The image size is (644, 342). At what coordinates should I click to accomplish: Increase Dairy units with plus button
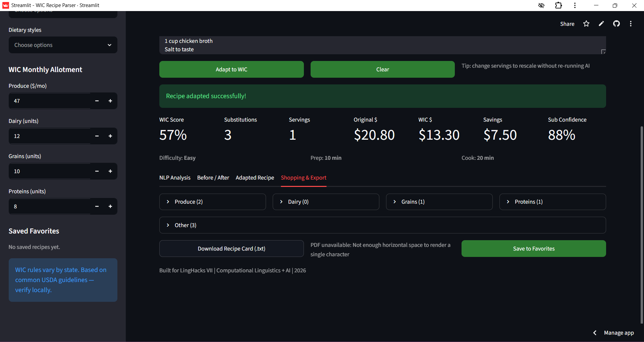click(110, 136)
